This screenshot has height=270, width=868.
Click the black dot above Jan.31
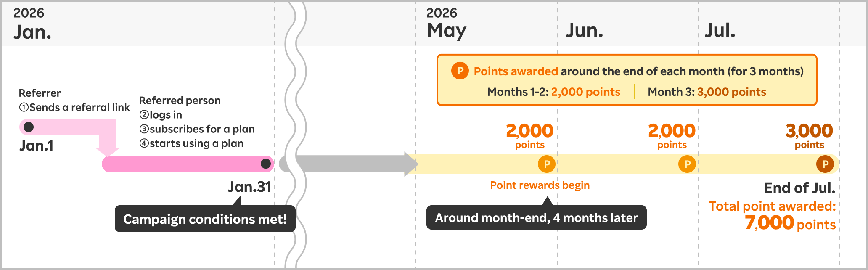(266, 164)
